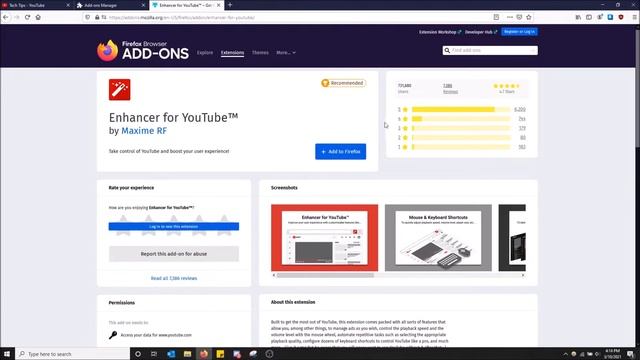The height and width of the screenshot is (360, 640).
Task: Click the 2-star review count
Action: pos(523,138)
